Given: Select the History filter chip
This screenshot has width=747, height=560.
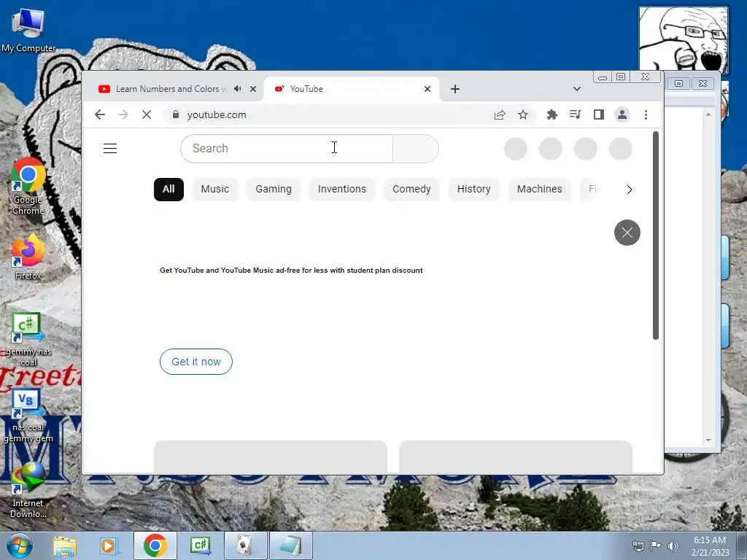Looking at the screenshot, I should pyautogui.click(x=473, y=189).
